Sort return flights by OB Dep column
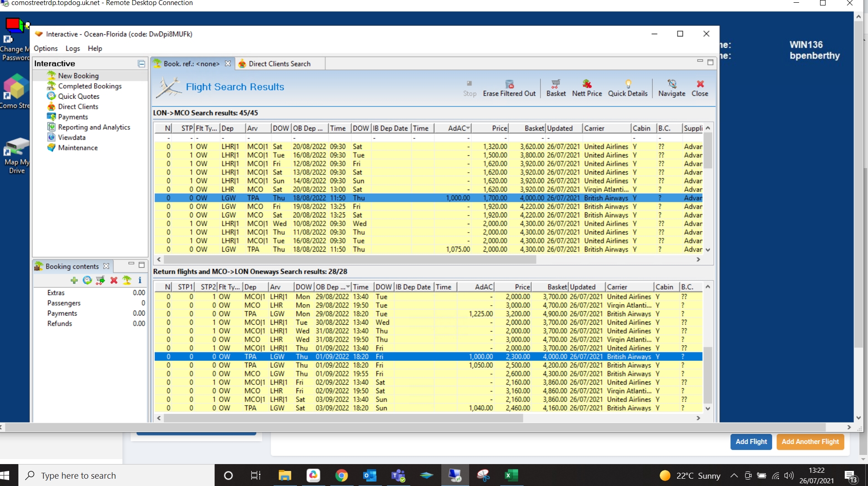 click(330, 287)
